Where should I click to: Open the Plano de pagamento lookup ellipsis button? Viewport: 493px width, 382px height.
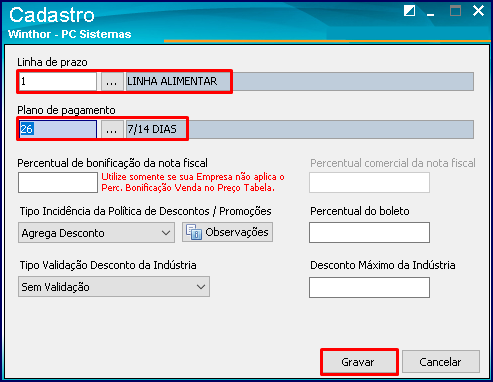(112, 129)
